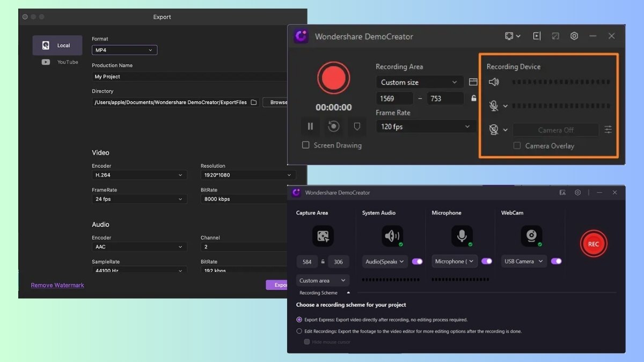644x362 pixels.
Task: Click the large red record button above the 00:00:00 timer
Action: tap(333, 78)
